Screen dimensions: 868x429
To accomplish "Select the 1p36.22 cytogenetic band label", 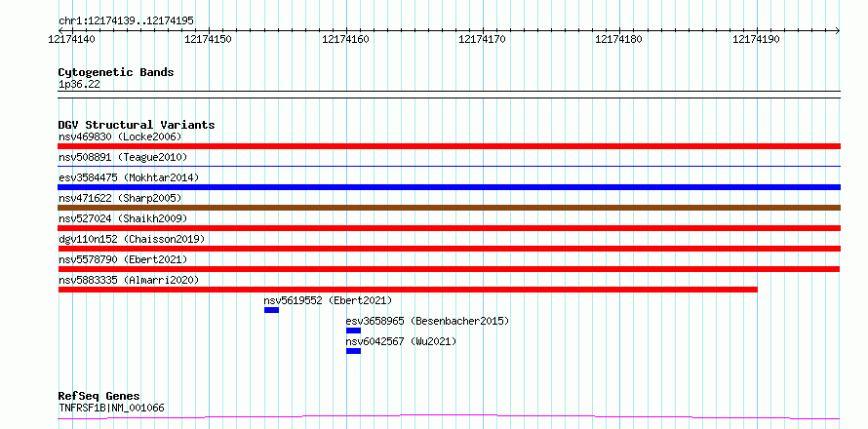I will (x=80, y=84).
